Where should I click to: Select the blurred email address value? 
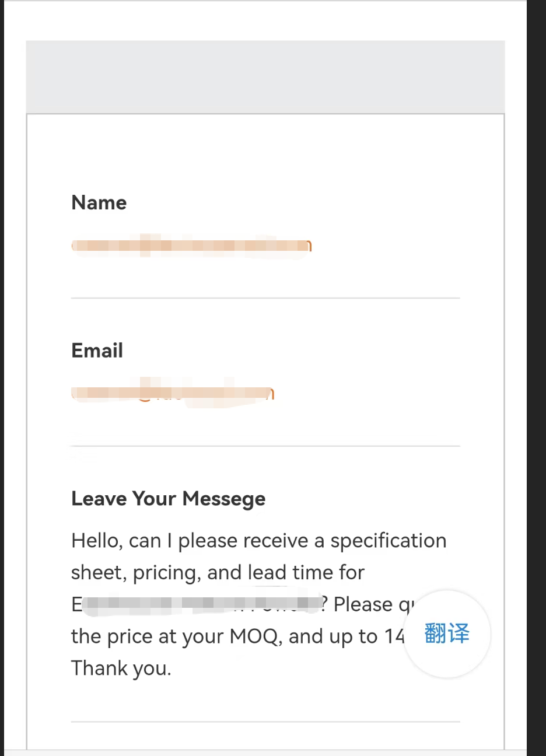(173, 393)
